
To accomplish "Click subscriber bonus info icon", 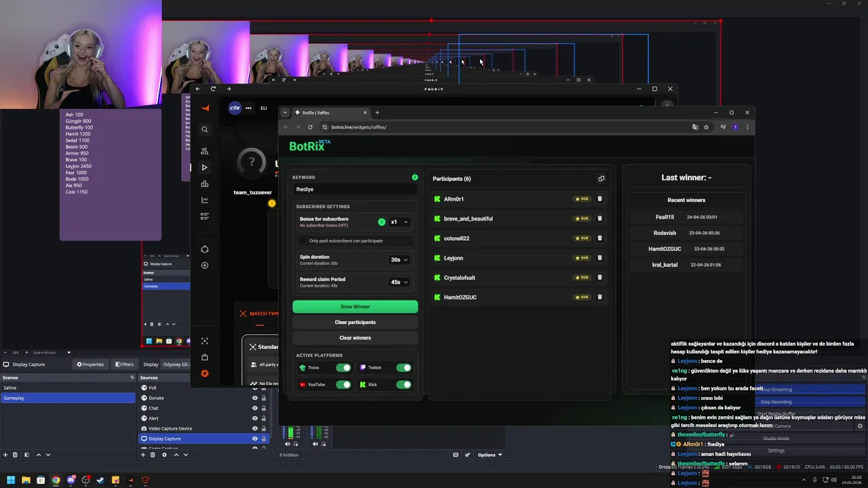I will click(x=381, y=222).
